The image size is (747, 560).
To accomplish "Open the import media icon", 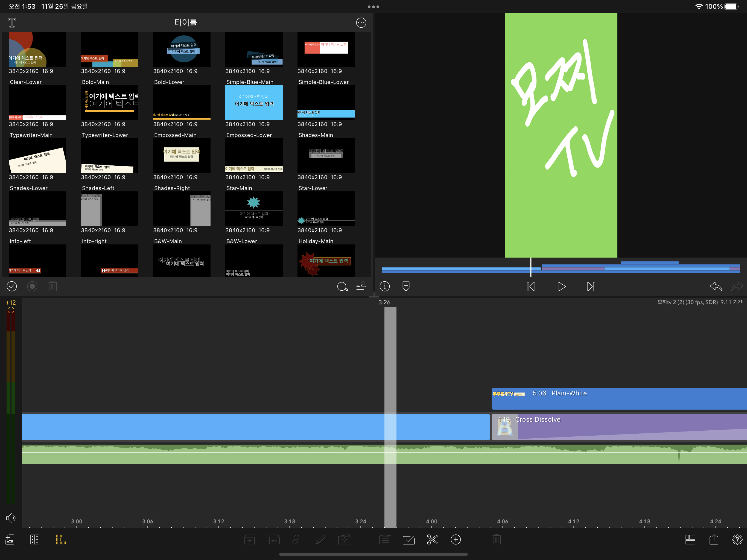I will [x=10, y=539].
